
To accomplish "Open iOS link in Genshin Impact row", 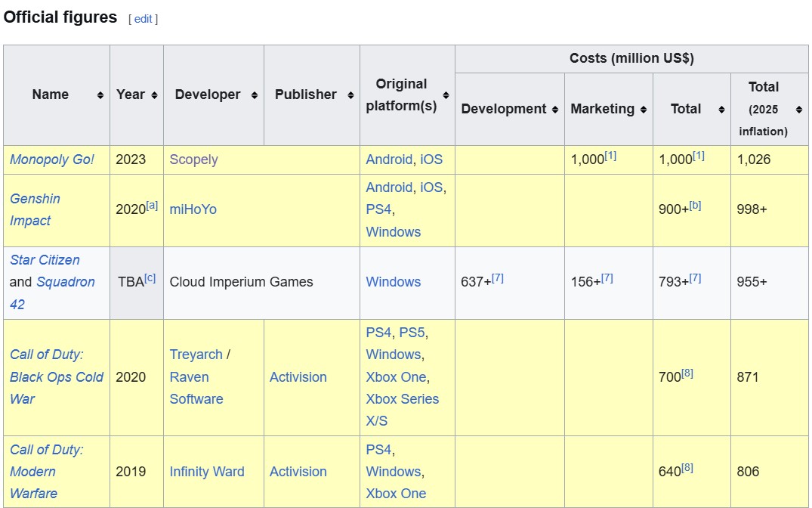I will tap(431, 187).
